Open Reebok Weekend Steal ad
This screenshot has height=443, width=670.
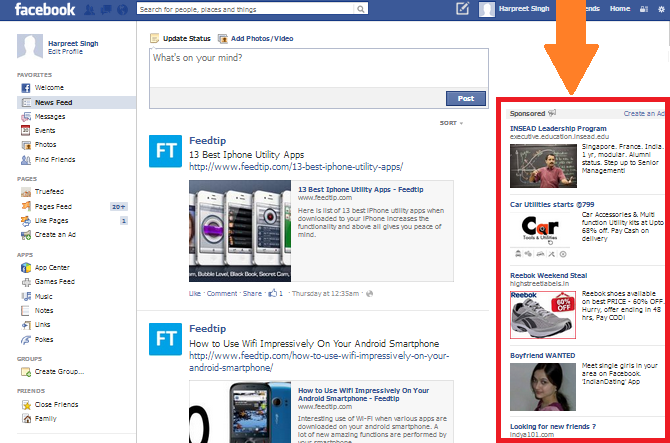[549, 276]
